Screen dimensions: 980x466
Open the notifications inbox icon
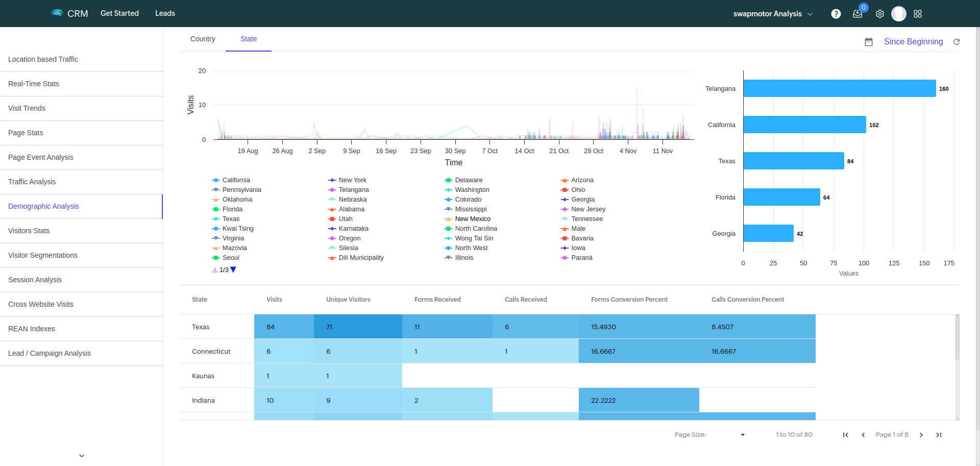[857, 14]
